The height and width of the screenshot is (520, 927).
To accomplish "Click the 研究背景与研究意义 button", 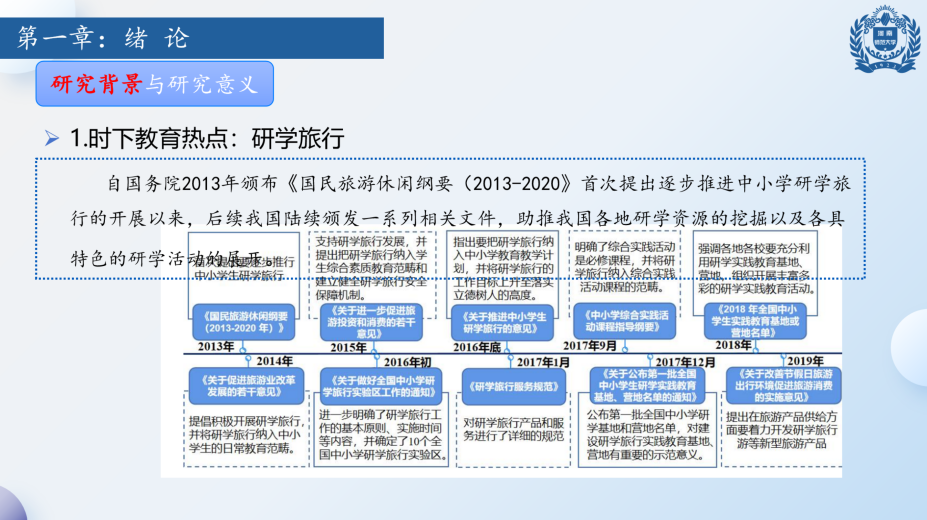I will click(154, 84).
